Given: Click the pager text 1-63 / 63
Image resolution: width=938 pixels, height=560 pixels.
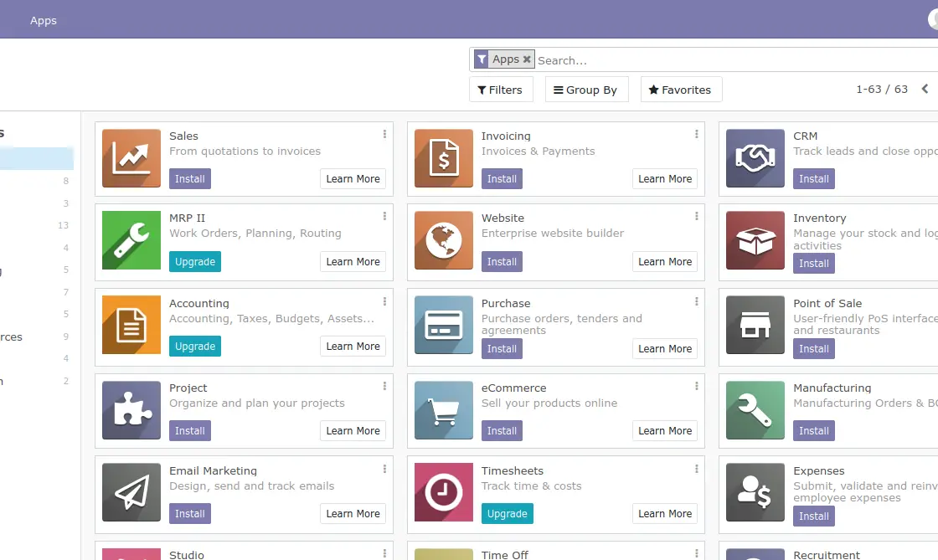Looking at the screenshot, I should 882,89.
